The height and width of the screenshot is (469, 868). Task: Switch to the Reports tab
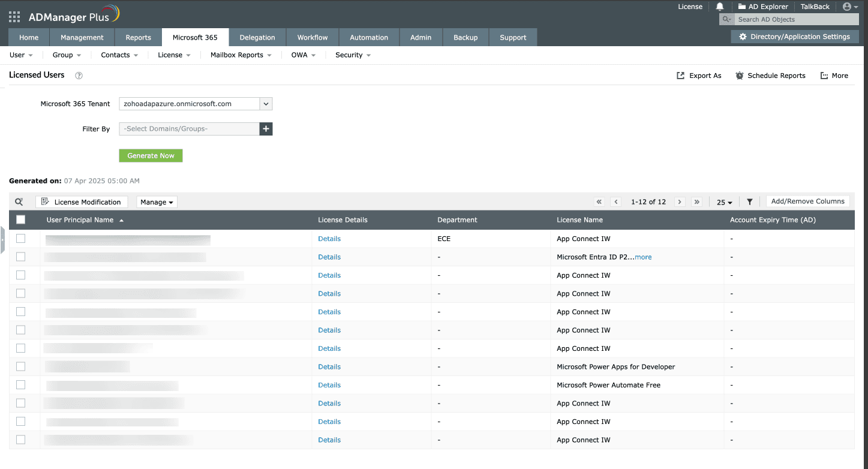[138, 37]
